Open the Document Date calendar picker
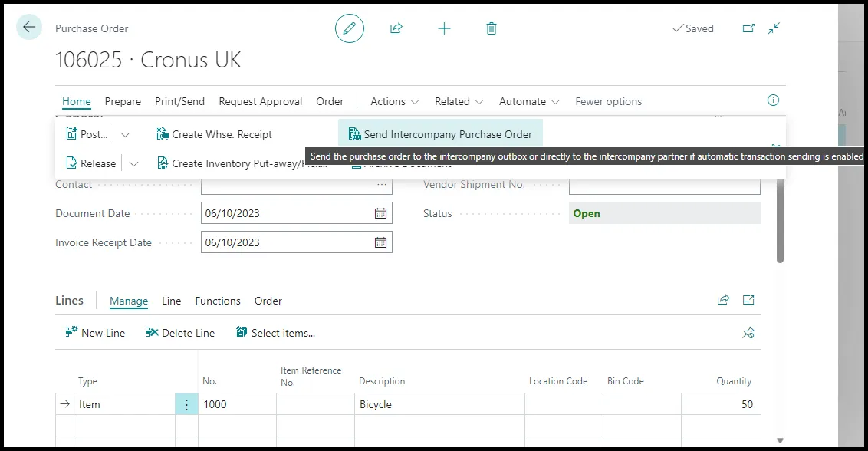Image resolution: width=868 pixels, height=451 pixels. pyautogui.click(x=381, y=213)
